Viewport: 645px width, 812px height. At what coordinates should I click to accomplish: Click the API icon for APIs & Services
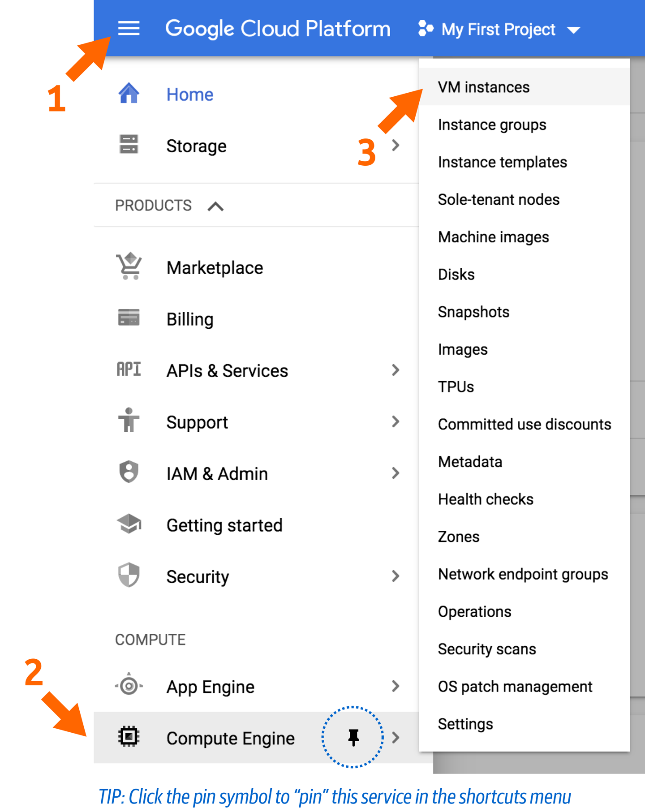point(129,369)
